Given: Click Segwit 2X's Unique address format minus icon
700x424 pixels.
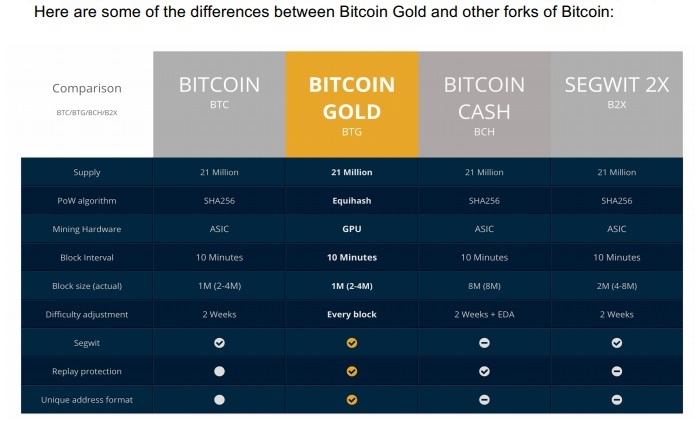Looking at the screenshot, I should 617,400.
